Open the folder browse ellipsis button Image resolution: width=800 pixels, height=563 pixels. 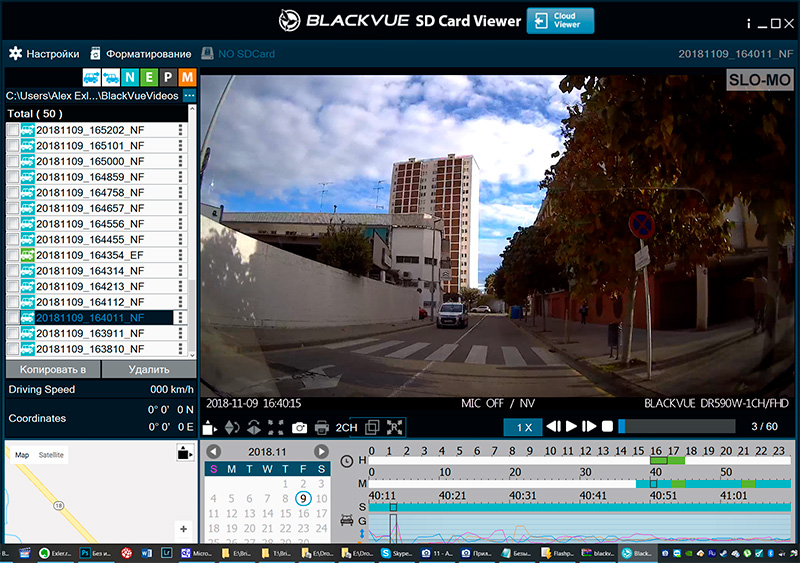coord(189,96)
